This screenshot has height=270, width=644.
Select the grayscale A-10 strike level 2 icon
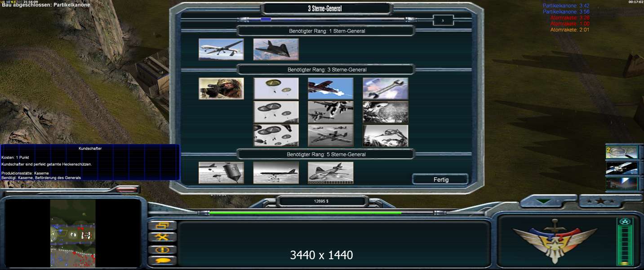click(331, 112)
